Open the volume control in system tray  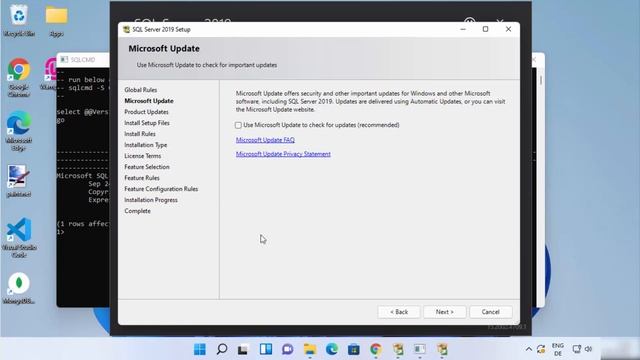point(588,349)
